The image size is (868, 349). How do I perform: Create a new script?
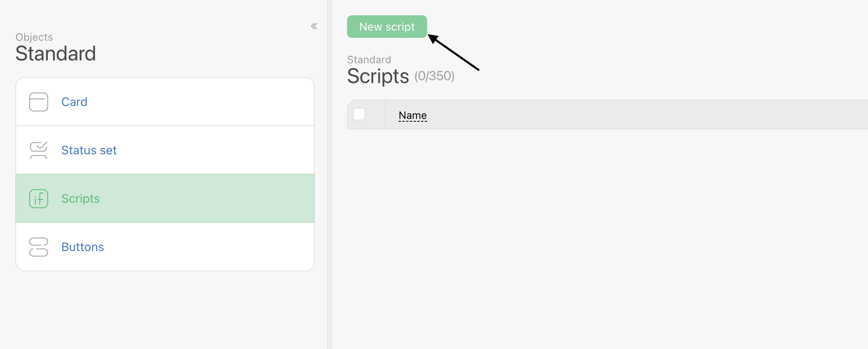[387, 27]
